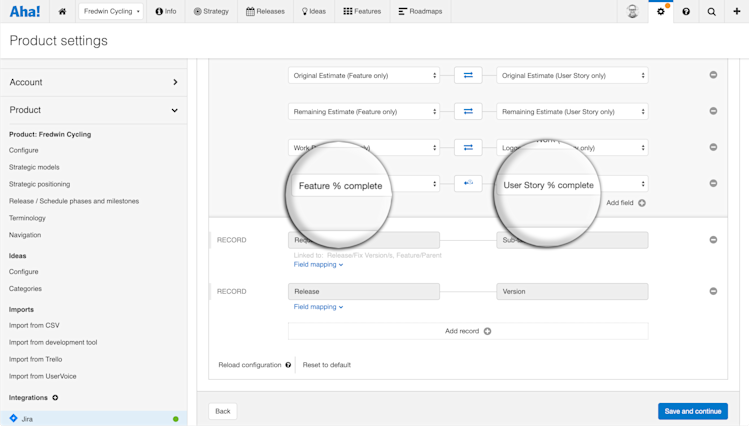749x426 pixels.
Task: Click the plus icon beside Integrations
Action: click(55, 397)
